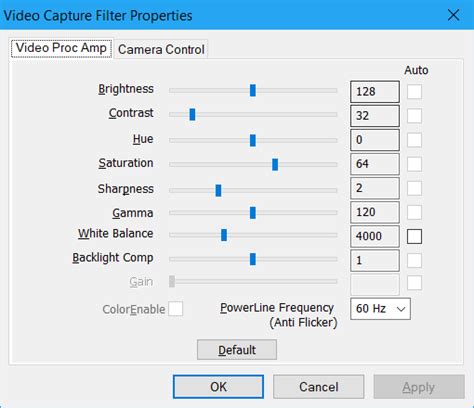Screen dimensions: 474x408
Task: Grab the Saturation slider thumb
Action: [275, 164]
